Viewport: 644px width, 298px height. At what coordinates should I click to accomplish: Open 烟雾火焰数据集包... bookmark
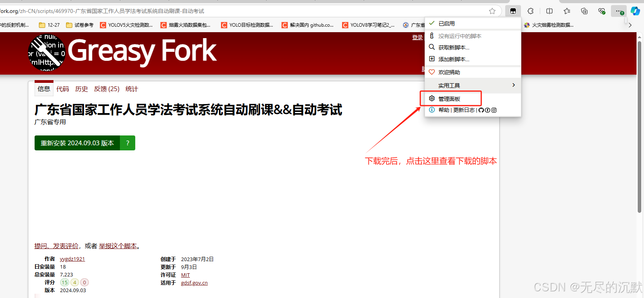pyautogui.click(x=186, y=25)
